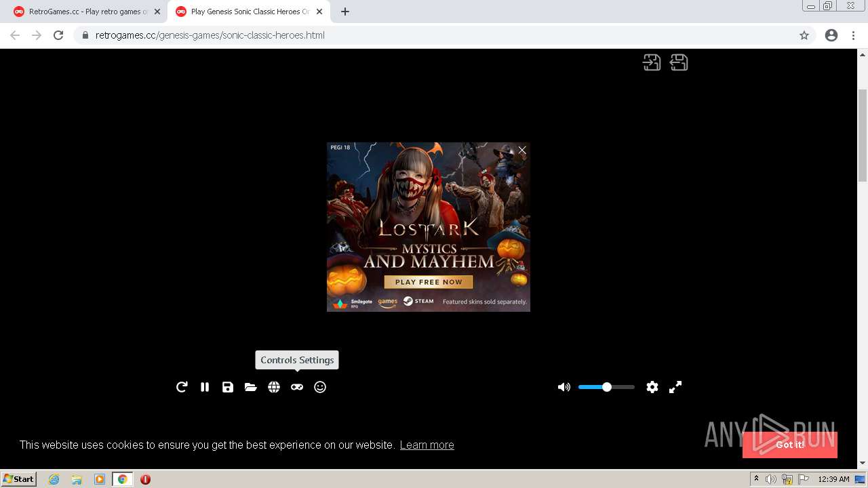Bookmark this page with the star
This screenshot has width=868, height=488.
point(804,35)
